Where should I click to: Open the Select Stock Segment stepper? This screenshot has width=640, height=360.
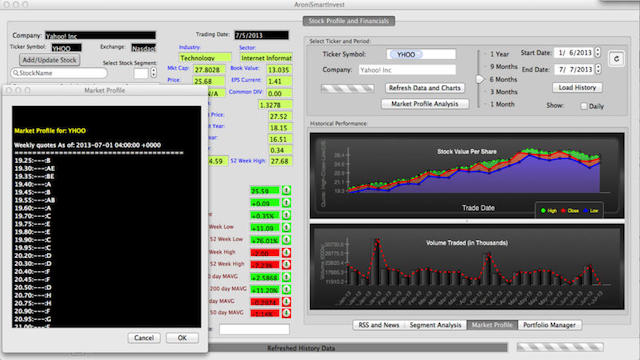(153, 73)
